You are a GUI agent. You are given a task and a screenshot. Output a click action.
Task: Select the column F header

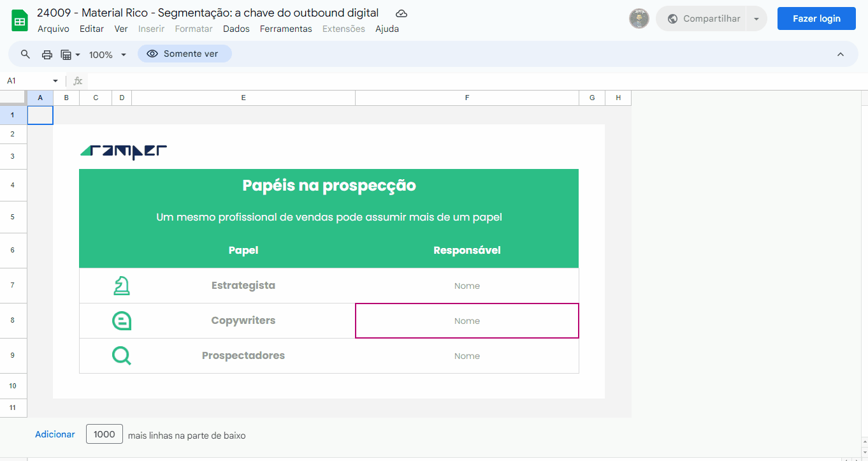(x=467, y=98)
